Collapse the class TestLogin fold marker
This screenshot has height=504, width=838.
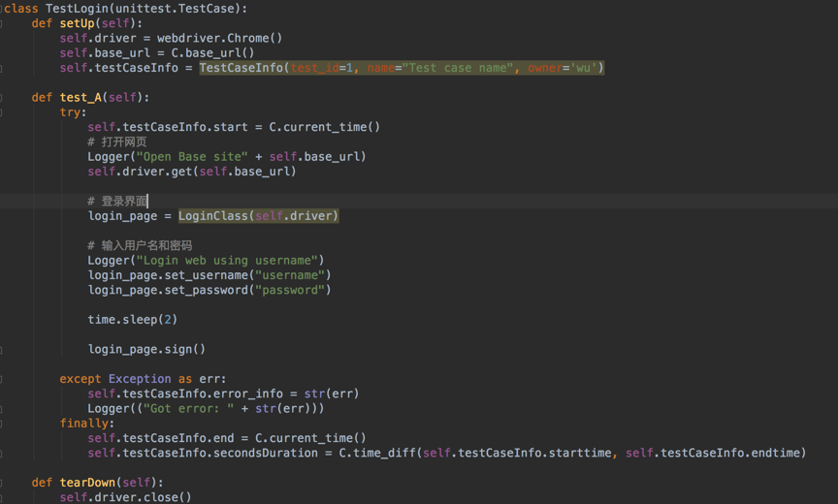2,9
